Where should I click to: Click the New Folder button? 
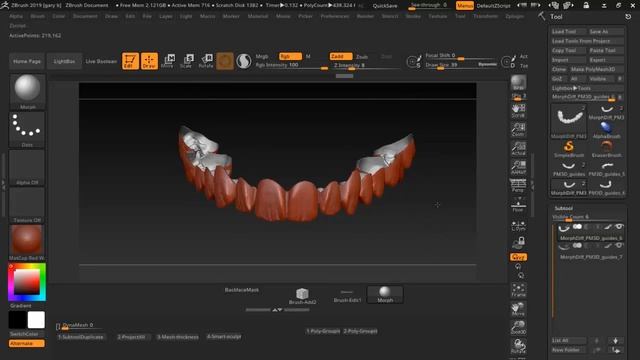point(569,350)
